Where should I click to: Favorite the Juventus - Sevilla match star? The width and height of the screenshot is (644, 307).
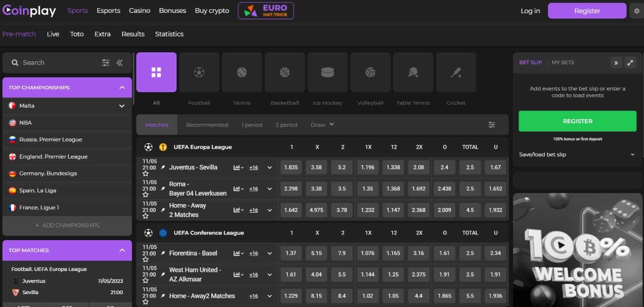click(x=146, y=174)
